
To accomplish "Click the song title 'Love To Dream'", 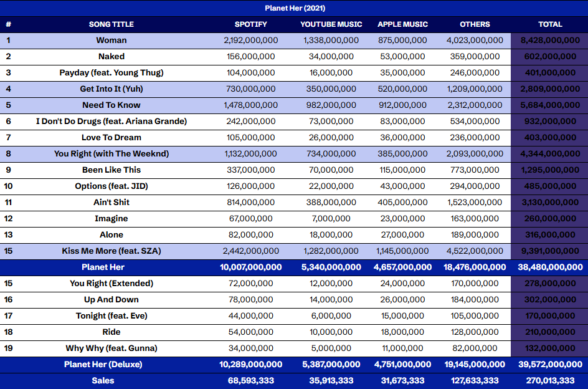I will click(111, 137).
